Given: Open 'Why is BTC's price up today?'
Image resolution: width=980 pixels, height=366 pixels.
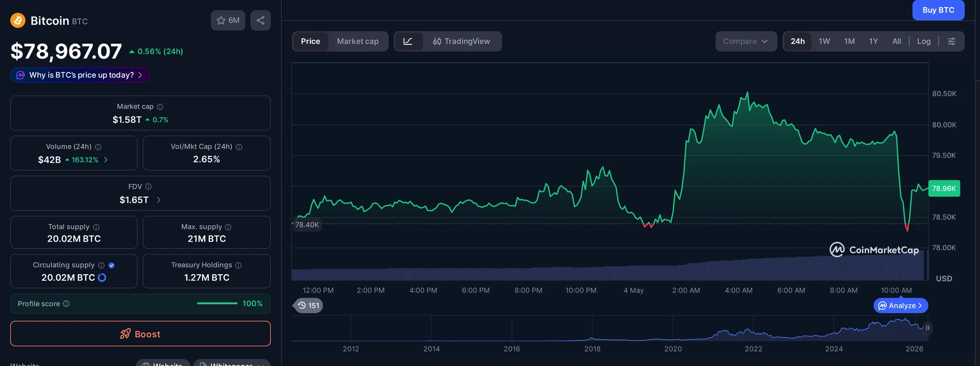Looking at the screenshot, I should pyautogui.click(x=80, y=75).
